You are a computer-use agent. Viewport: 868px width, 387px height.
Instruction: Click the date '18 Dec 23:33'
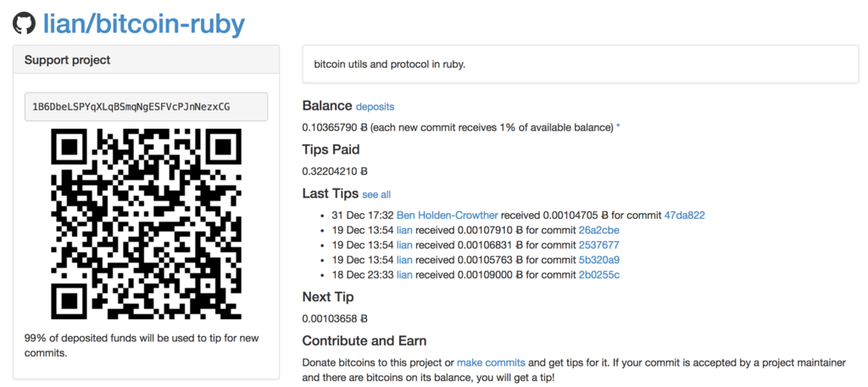pyautogui.click(x=363, y=274)
